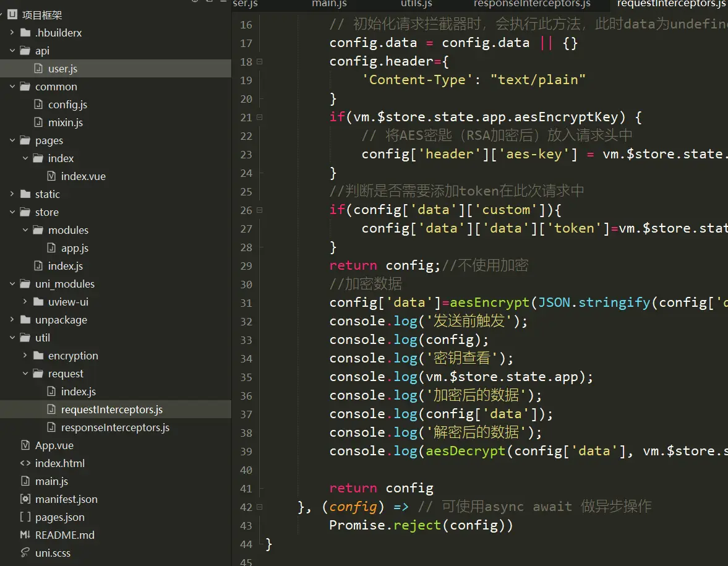The image size is (728, 566).
Task: Open responseInterceptors.js in the file tree
Action: [115, 427]
